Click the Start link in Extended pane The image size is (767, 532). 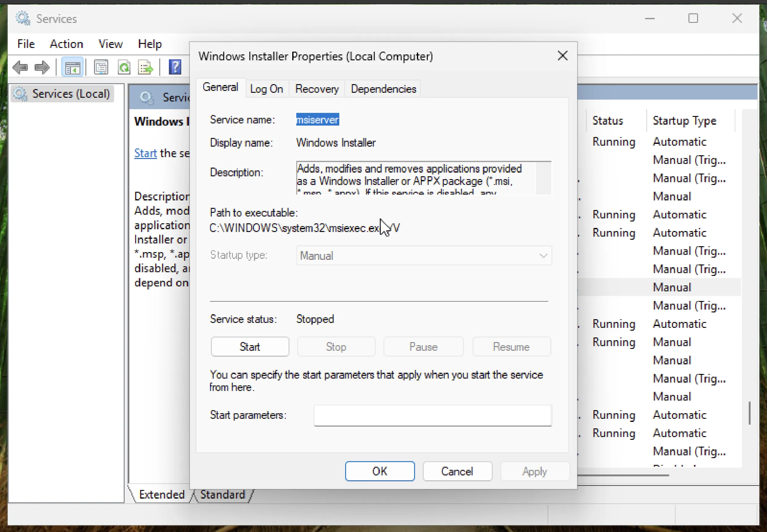tap(145, 153)
